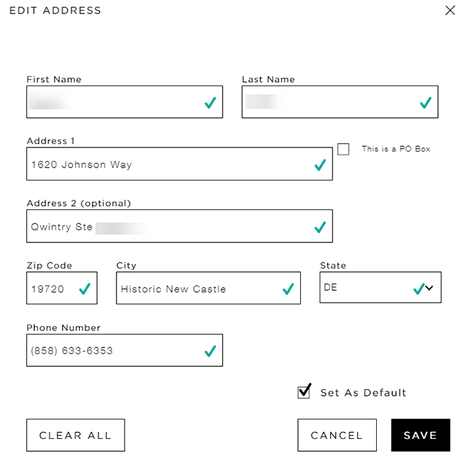Screen dimensions: 471x476
Task: Check the 'This is a PO Box' checkbox
Action: [x=343, y=149]
